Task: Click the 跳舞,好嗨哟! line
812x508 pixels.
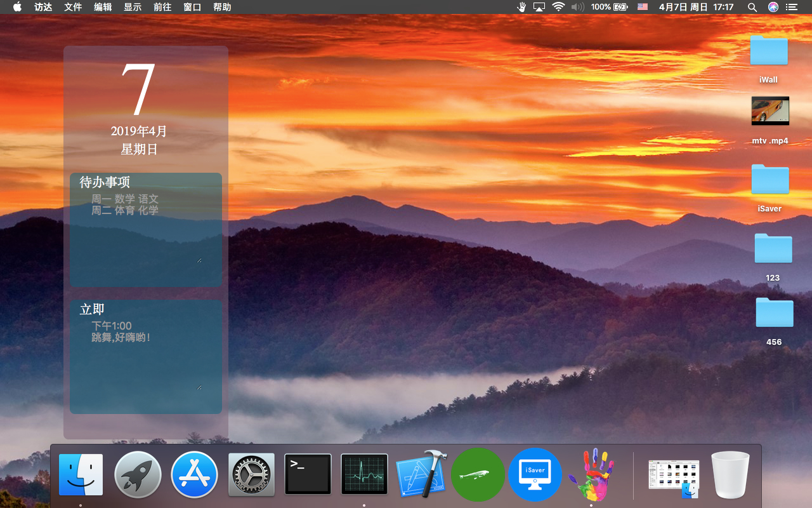Action: [121, 337]
